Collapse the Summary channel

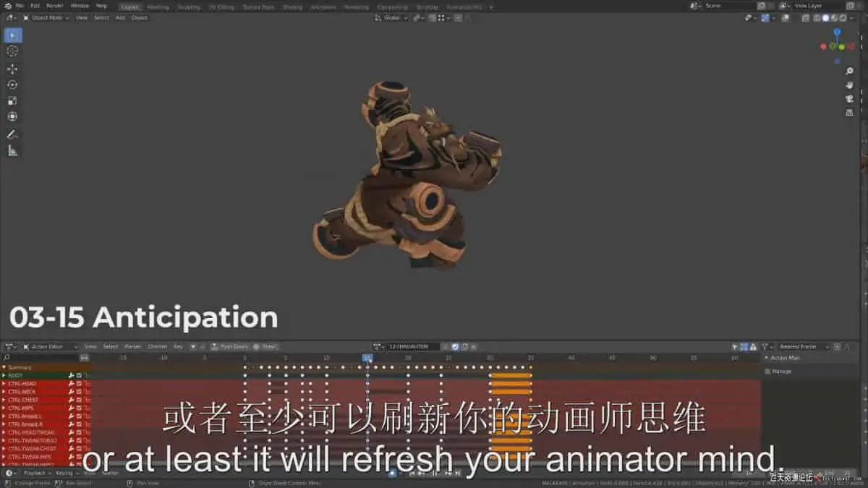point(4,367)
